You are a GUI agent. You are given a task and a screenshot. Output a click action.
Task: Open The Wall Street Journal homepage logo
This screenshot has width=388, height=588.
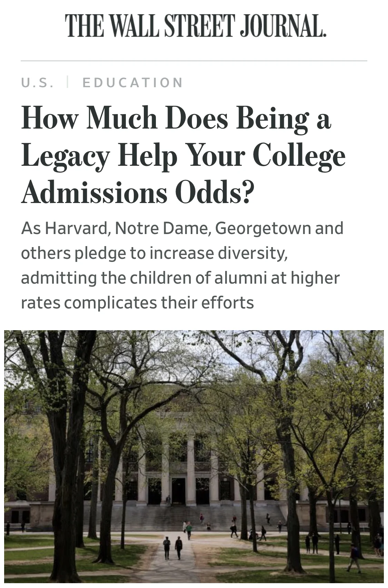pos(195,26)
